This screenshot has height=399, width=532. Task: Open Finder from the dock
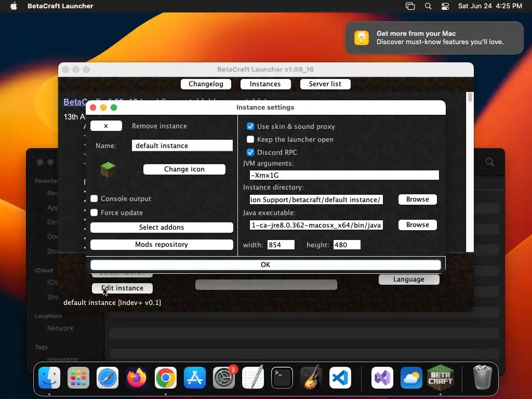pyautogui.click(x=49, y=377)
